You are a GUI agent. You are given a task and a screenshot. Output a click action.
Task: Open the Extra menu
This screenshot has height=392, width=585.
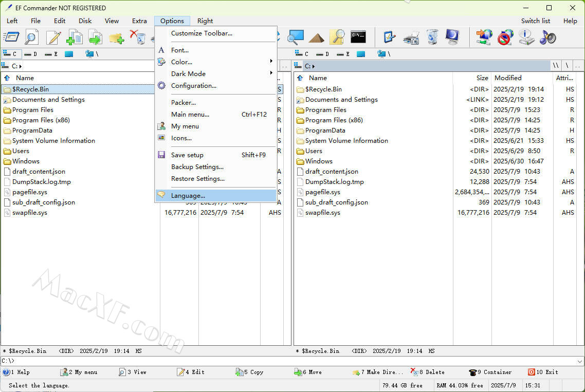(x=139, y=21)
